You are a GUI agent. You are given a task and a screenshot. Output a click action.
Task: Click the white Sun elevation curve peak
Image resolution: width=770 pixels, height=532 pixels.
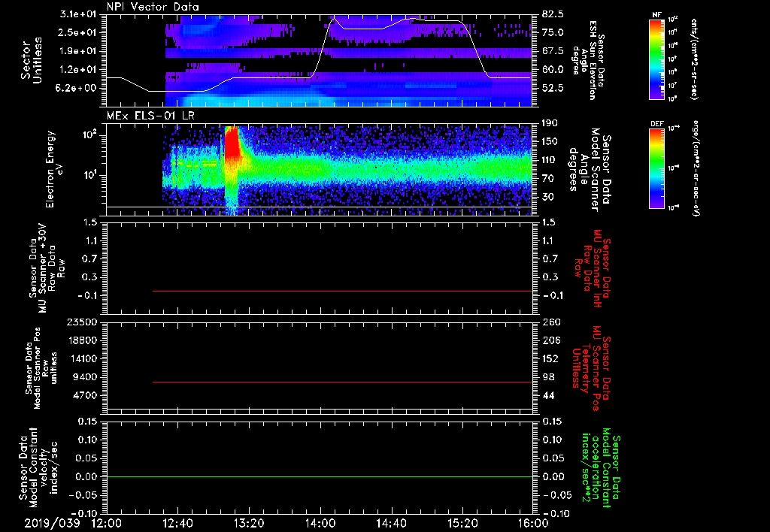[335, 19]
